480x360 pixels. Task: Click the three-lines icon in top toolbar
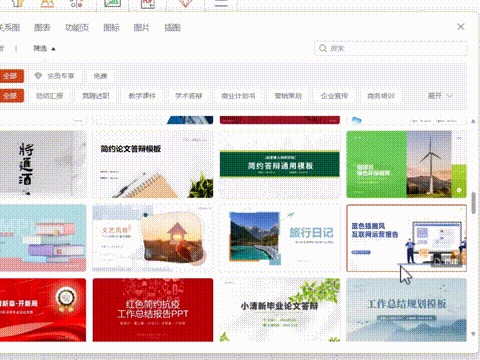pyautogui.click(x=221, y=3)
